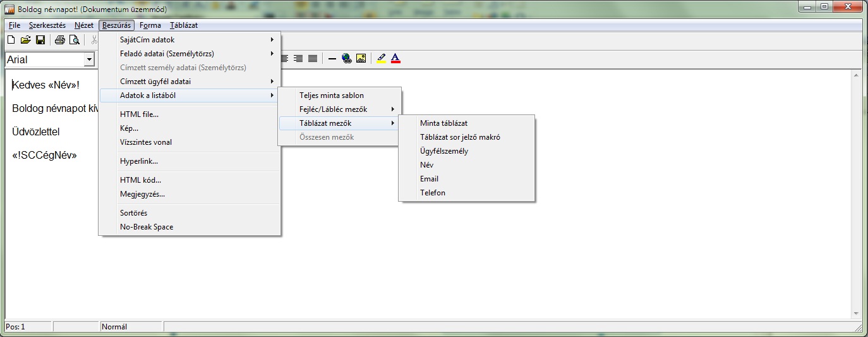
Task: Click scrollbar down arrow
Action: coord(857,314)
